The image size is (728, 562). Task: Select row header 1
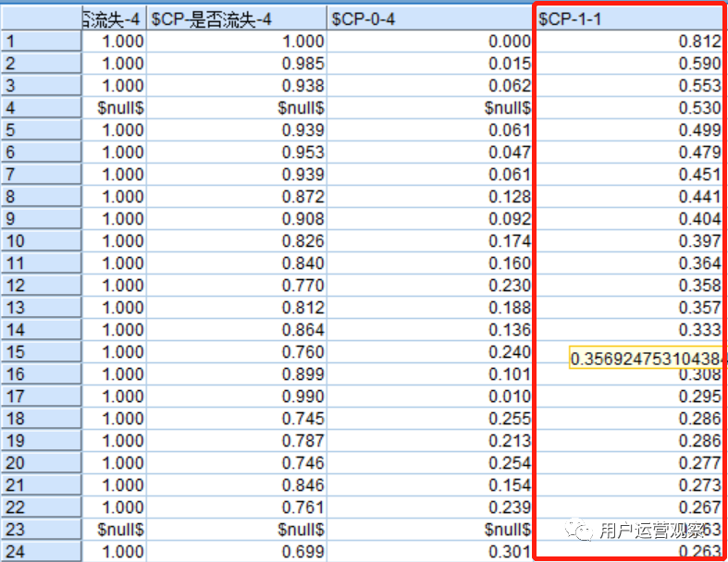tap(42, 42)
